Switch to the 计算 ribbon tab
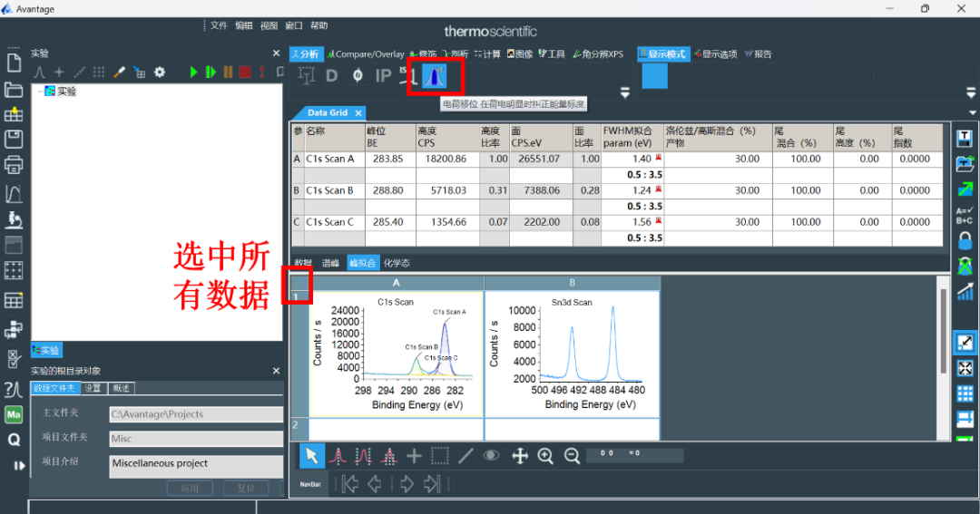980x514 pixels. pos(487,54)
